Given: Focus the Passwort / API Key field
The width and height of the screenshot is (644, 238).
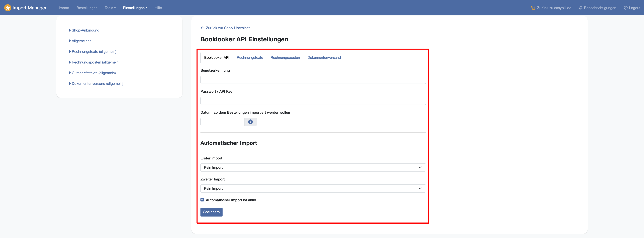Looking at the screenshot, I should point(313,101).
